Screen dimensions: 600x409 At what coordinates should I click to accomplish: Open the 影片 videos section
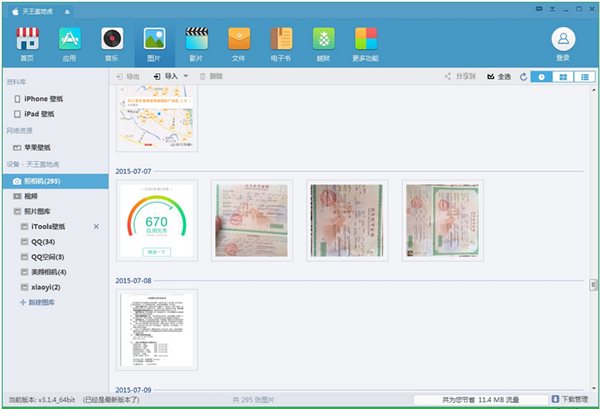click(196, 43)
